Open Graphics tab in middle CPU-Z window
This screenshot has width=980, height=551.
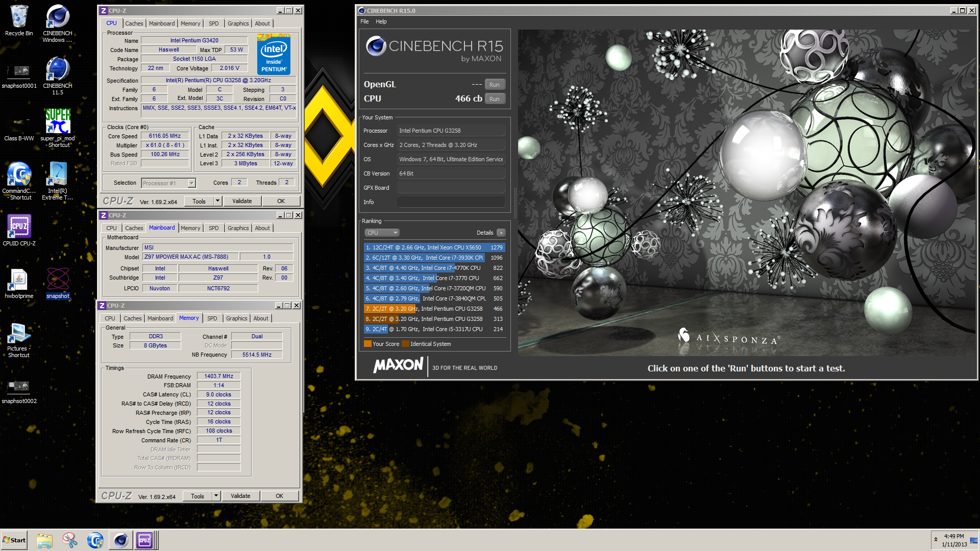click(238, 228)
